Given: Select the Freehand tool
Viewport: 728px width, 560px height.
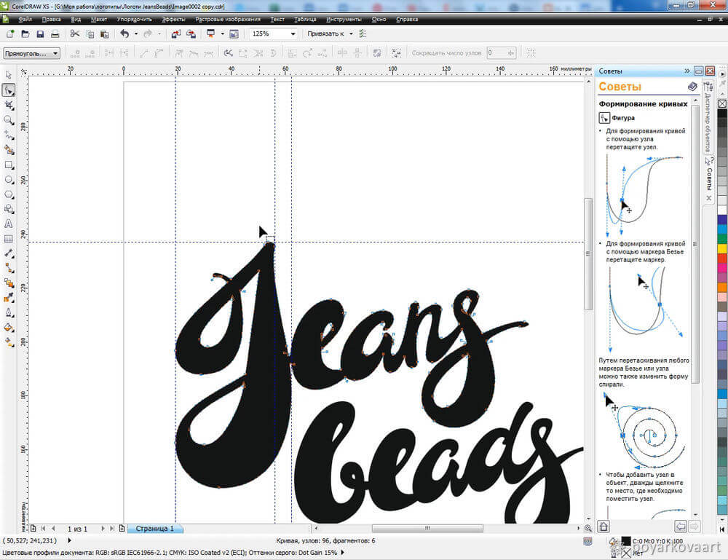Looking at the screenshot, I should [8, 135].
